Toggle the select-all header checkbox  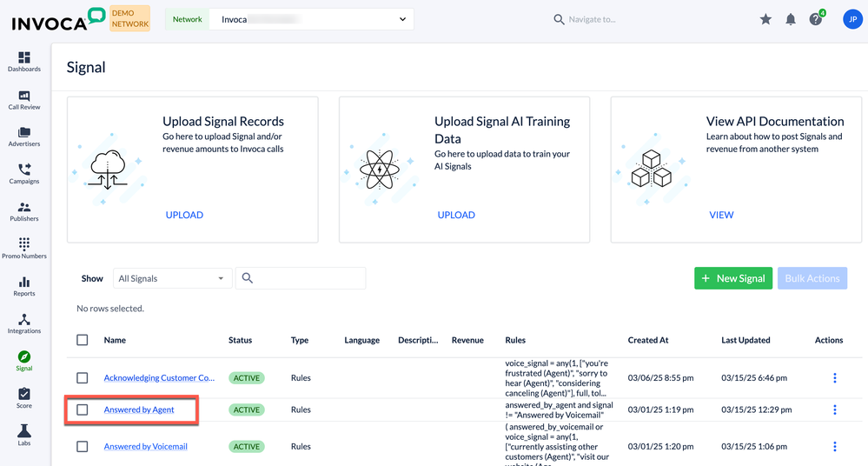click(83, 340)
